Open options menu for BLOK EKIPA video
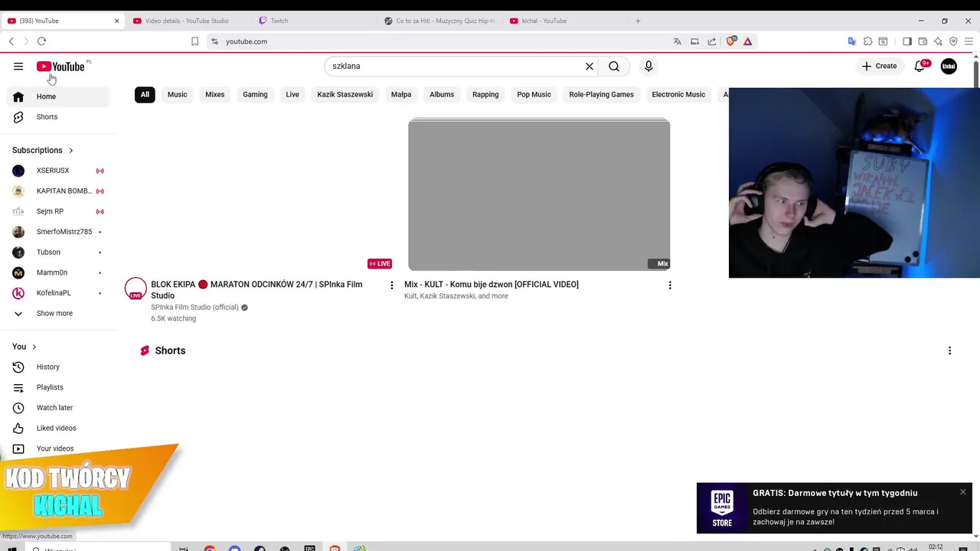 point(392,285)
